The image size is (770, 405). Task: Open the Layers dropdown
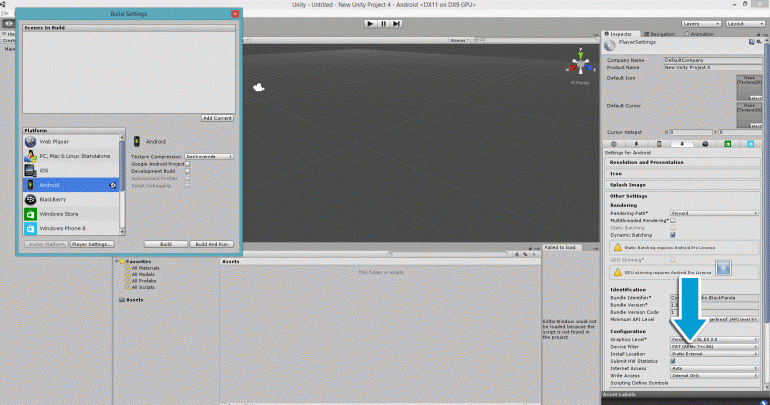(703, 22)
